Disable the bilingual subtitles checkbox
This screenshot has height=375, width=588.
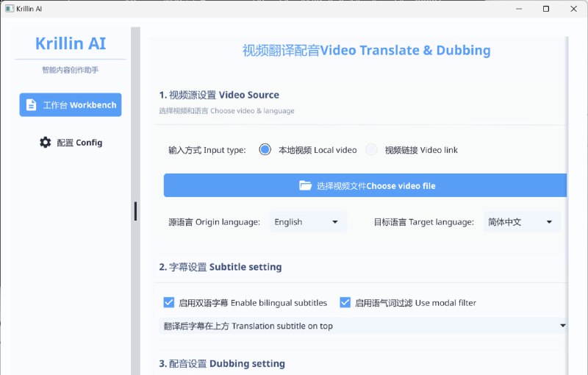click(168, 302)
